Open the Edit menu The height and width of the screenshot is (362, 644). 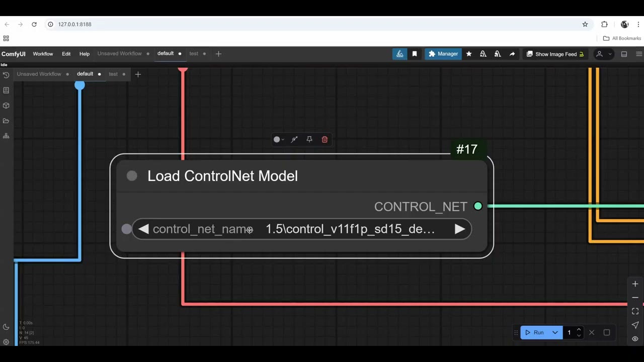coord(66,54)
